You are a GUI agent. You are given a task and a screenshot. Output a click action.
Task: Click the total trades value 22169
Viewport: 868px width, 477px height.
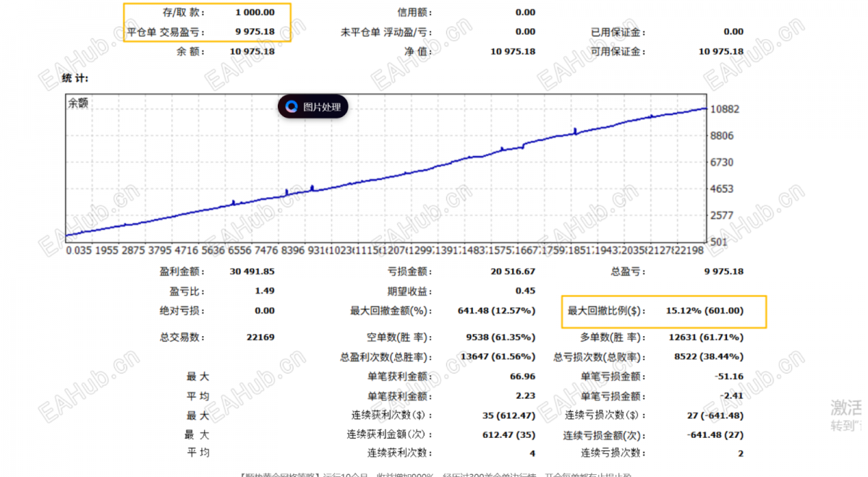pos(260,338)
